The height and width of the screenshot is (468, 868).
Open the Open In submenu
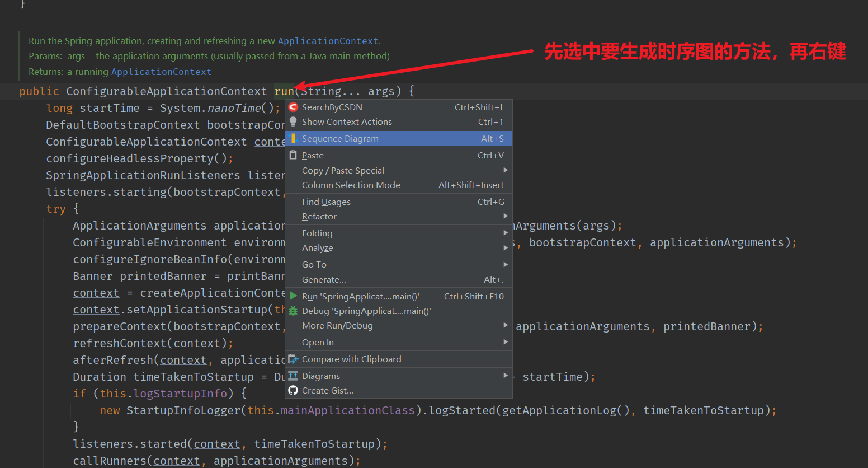pyautogui.click(x=399, y=342)
